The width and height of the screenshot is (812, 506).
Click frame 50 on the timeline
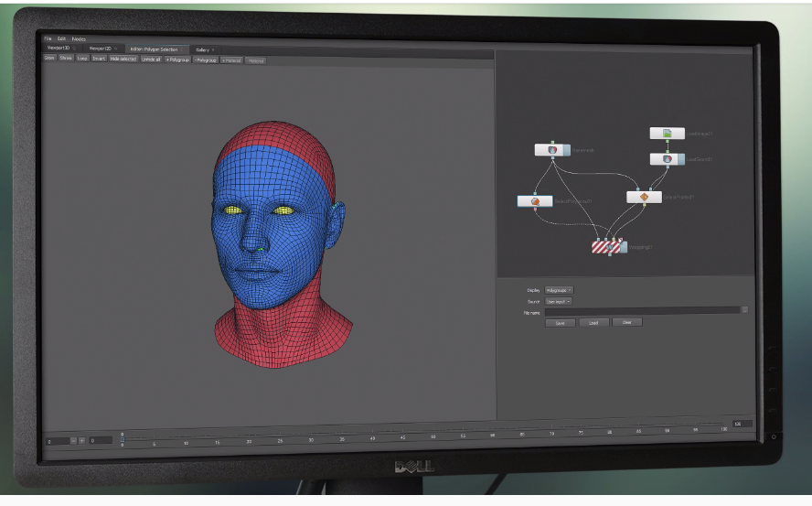coord(433,436)
